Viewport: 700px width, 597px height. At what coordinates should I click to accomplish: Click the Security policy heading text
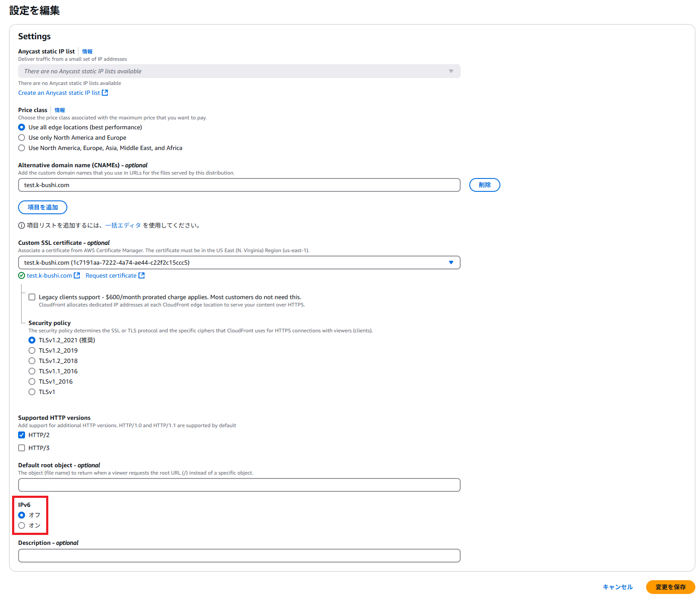tap(50, 323)
